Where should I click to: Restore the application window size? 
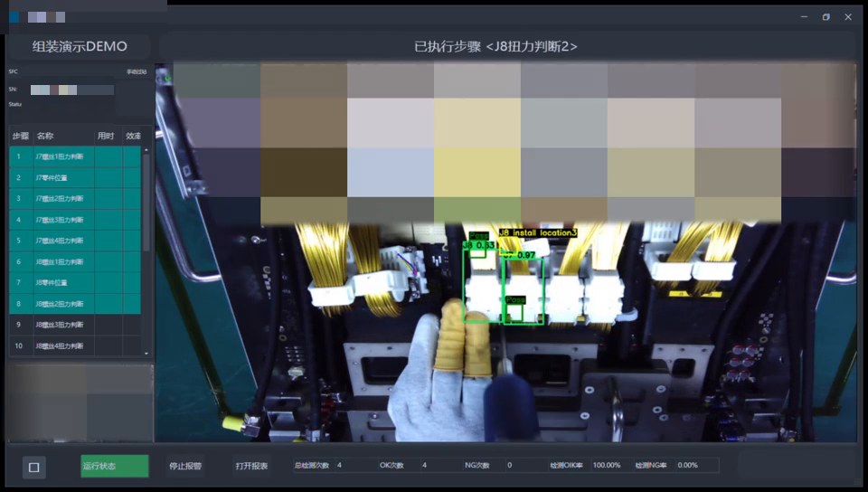826,17
